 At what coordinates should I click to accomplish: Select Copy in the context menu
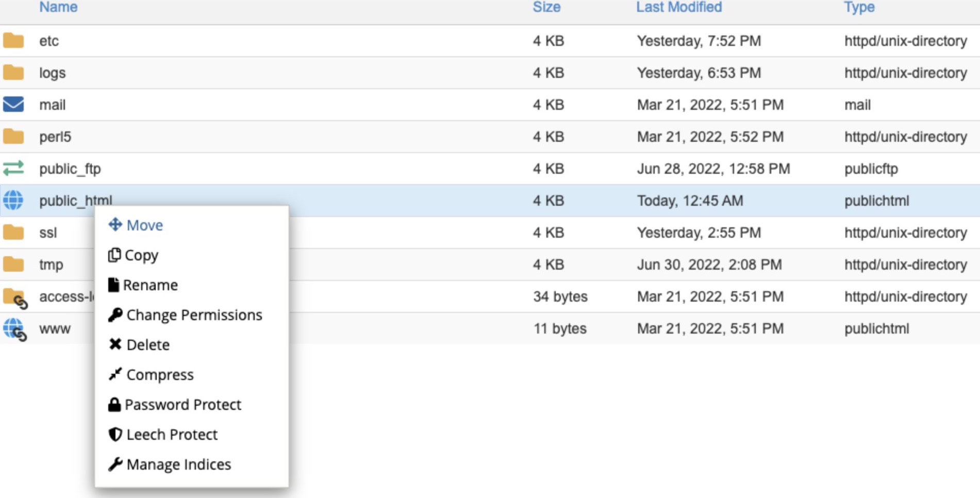(x=134, y=255)
